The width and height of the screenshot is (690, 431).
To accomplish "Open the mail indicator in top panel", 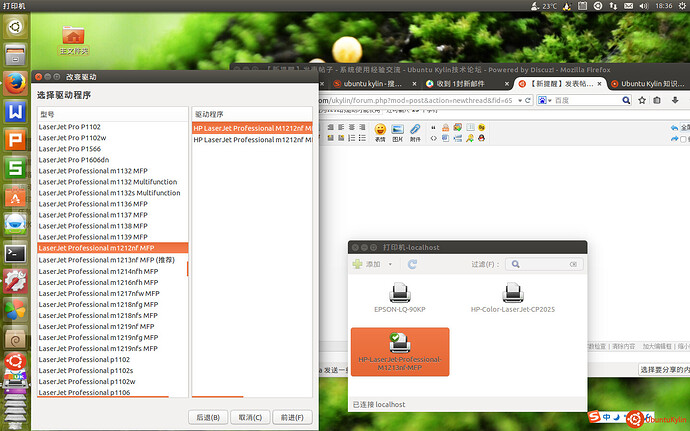I will tap(628, 6).
